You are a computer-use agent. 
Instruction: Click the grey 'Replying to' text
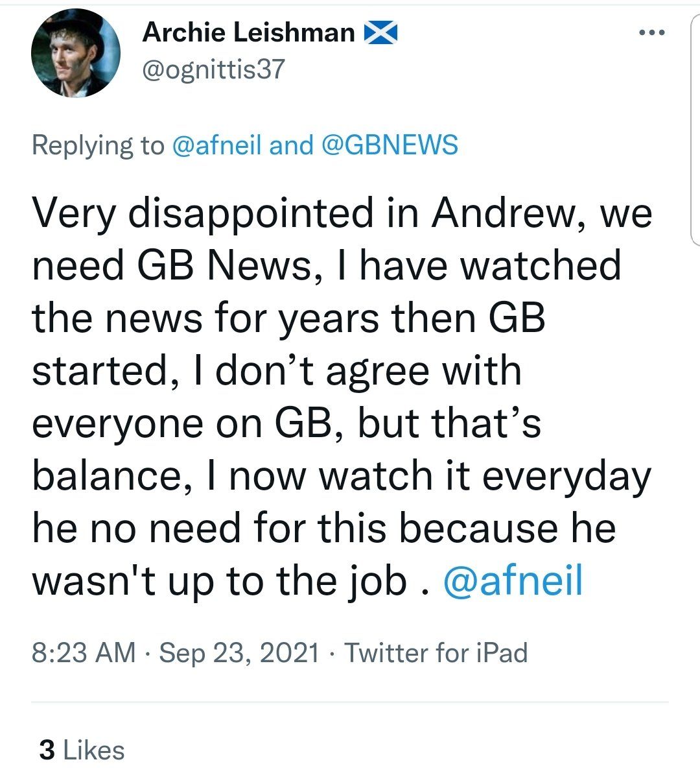coord(98,145)
